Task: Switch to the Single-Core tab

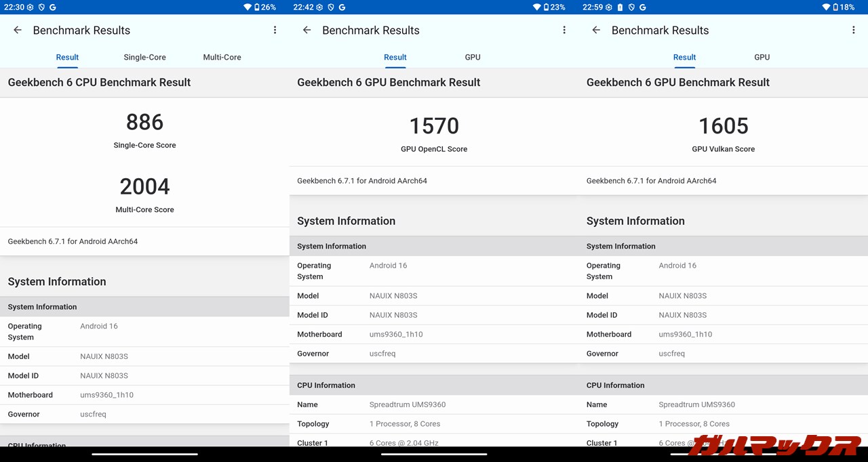Action: [x=144, y=57]
